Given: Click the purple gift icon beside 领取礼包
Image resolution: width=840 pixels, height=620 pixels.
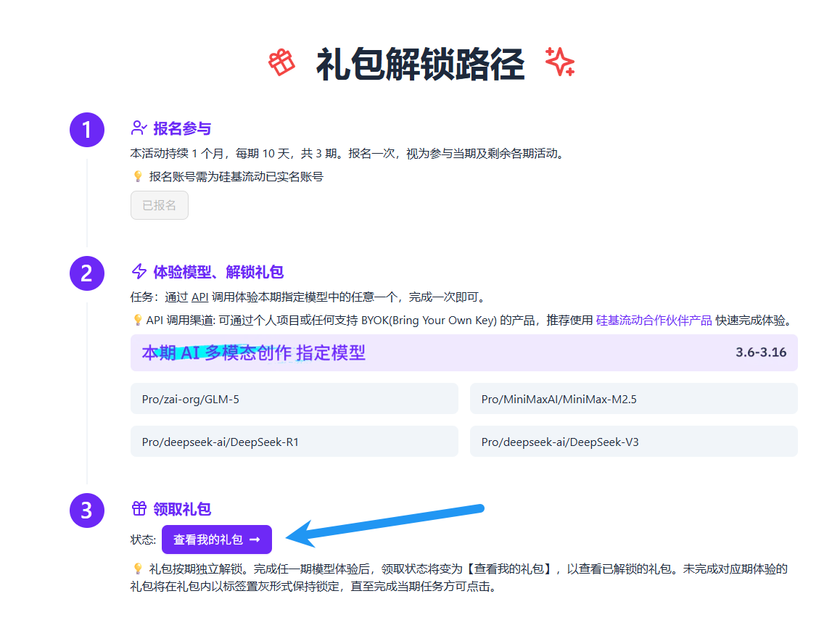Looking at the screenshot, I should pyautogui.click(x=139, y=509).
